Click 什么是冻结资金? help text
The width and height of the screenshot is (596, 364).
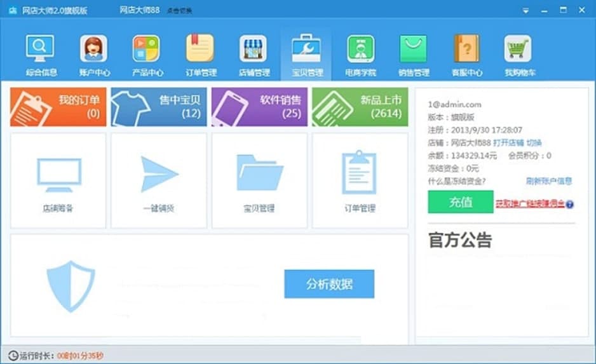tap(456, 181)
